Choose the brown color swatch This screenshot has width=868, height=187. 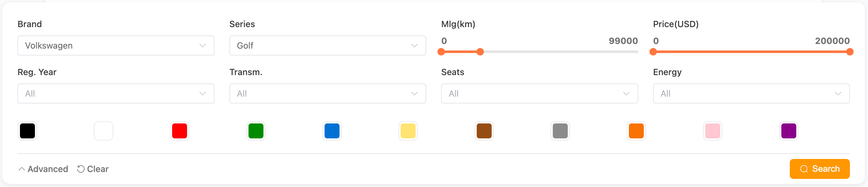point(484,131)
